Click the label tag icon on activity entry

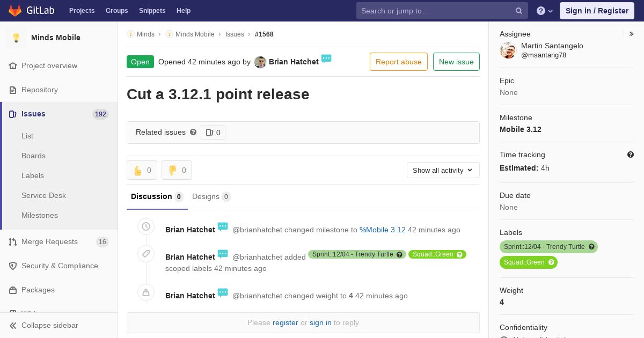146,254
